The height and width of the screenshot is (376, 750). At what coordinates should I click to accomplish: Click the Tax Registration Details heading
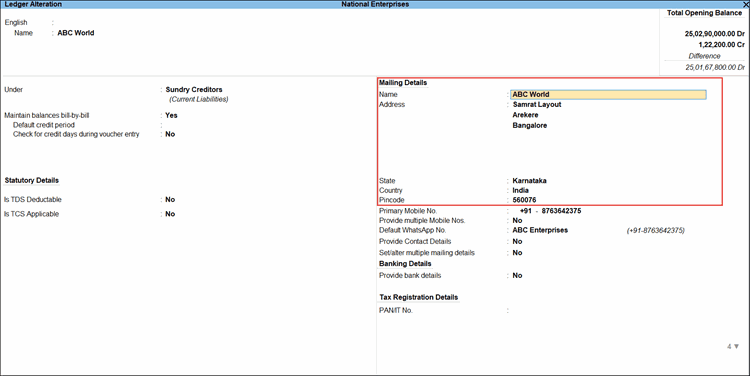pos(419,297)
